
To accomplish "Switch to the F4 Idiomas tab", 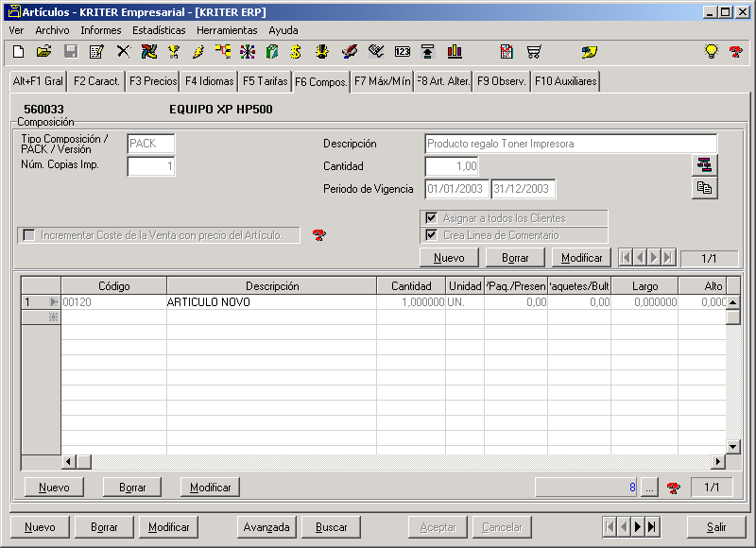I will point(209,81).
